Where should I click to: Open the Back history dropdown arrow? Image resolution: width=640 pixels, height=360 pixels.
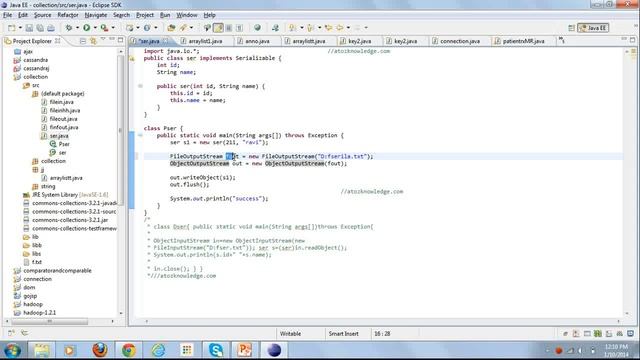pyautogui.click(x=348, y=28)
